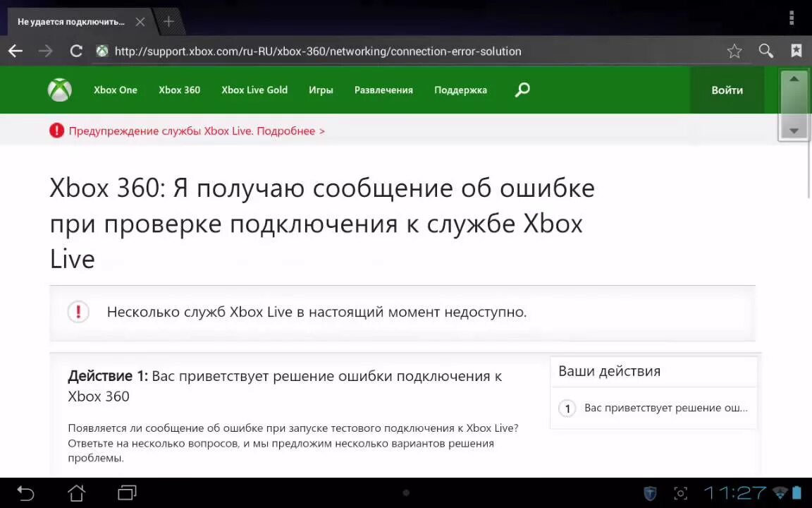Click paragraph starting 'Появляется ли сообщение'
This screenshot has height=508, width=812.
(293, 443)
